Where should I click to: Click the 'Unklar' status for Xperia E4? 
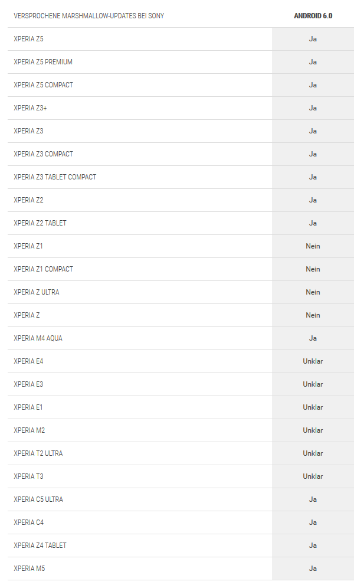coord(313,361)
